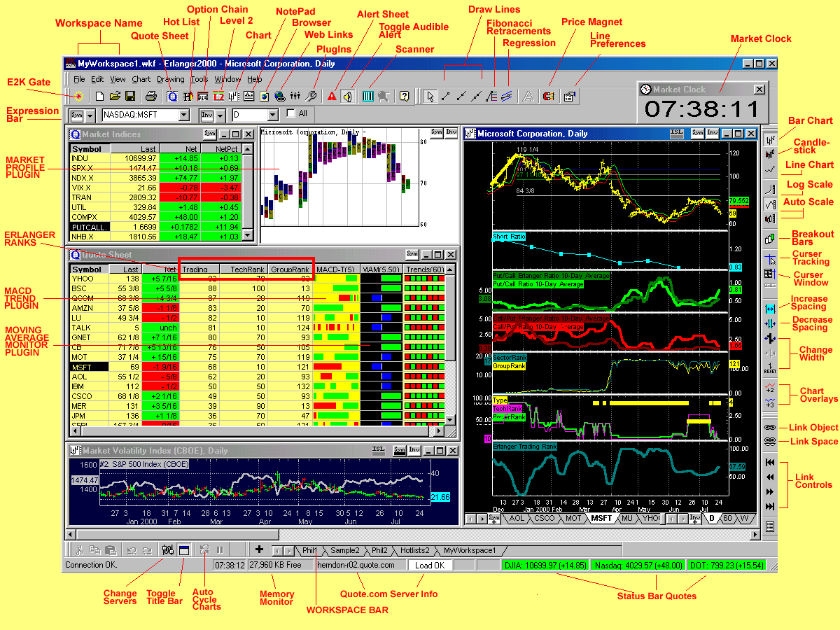The width and height of the screenshot is (840, 630).
Task: Increase bar spacing on the chart
Action: 770,309
